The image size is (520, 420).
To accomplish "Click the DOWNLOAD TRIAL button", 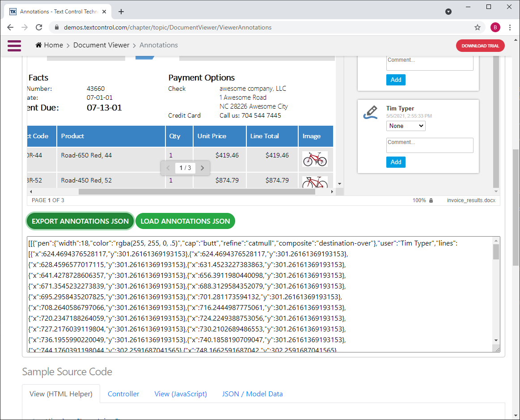I will 480,45.
